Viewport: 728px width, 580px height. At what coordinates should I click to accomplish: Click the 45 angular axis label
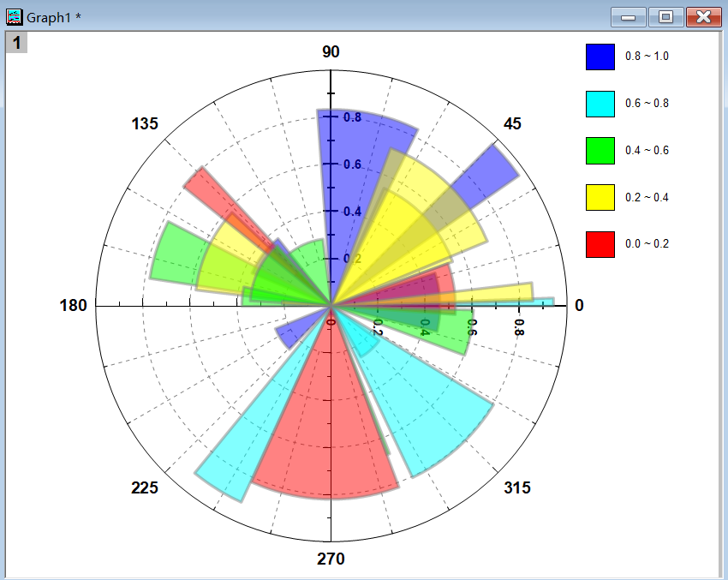[512, 123]
